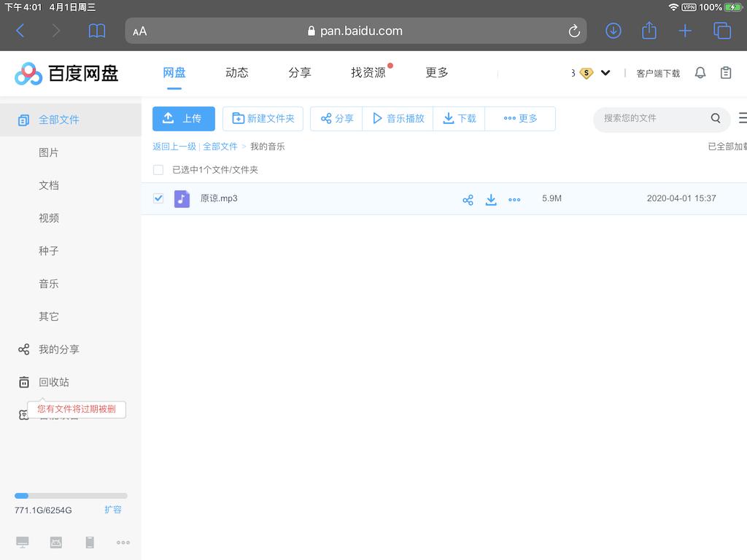Image resolution: width=747 pixels, height=560 pixels.
Task: Toggle the select-all checkbox
Action: pyautogui.click(x=158, y=169)
